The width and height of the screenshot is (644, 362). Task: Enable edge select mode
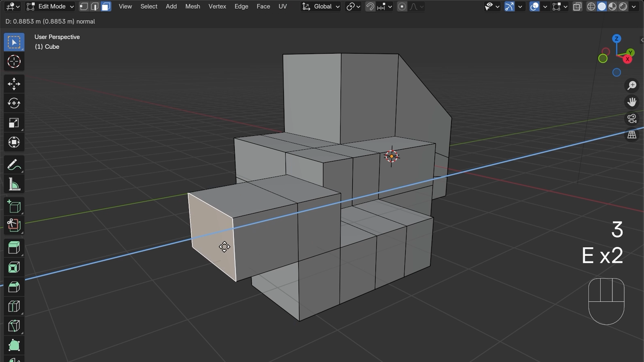(x=95, y=6)
